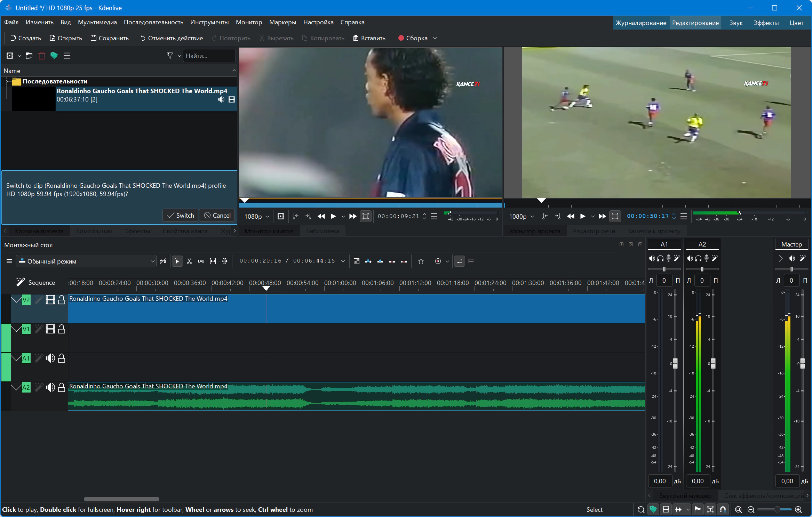Viewport: 812px width, 517px height.
Task: Mute the Master channel in audio mixer
Action: coord(792,258)
